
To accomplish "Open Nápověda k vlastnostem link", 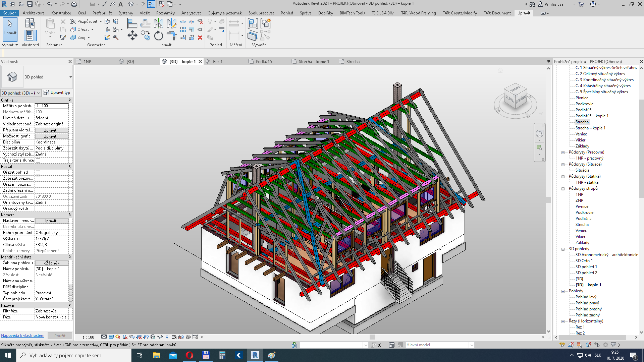I will pos(22,336).
